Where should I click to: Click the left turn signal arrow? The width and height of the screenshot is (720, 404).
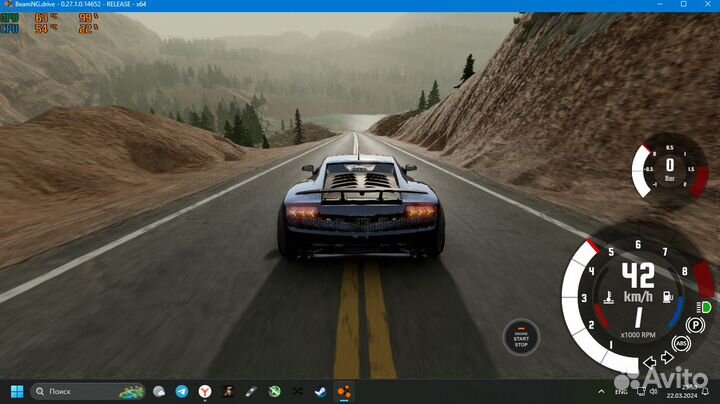pos(649,363)
